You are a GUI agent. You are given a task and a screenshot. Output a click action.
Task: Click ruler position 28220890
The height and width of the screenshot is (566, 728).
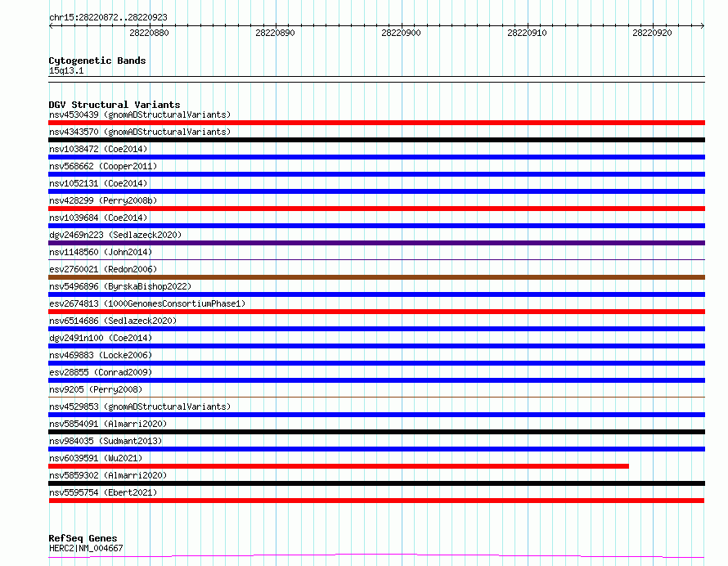click(275, 33)
